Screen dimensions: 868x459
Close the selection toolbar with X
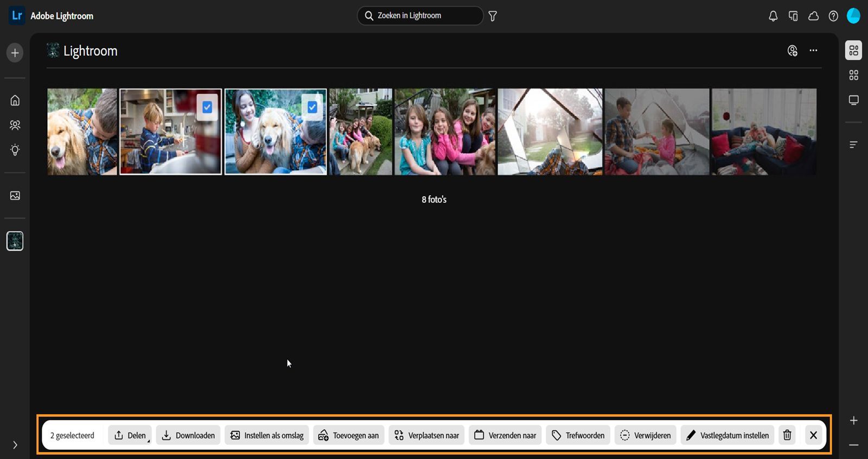(x=813, y=435)
